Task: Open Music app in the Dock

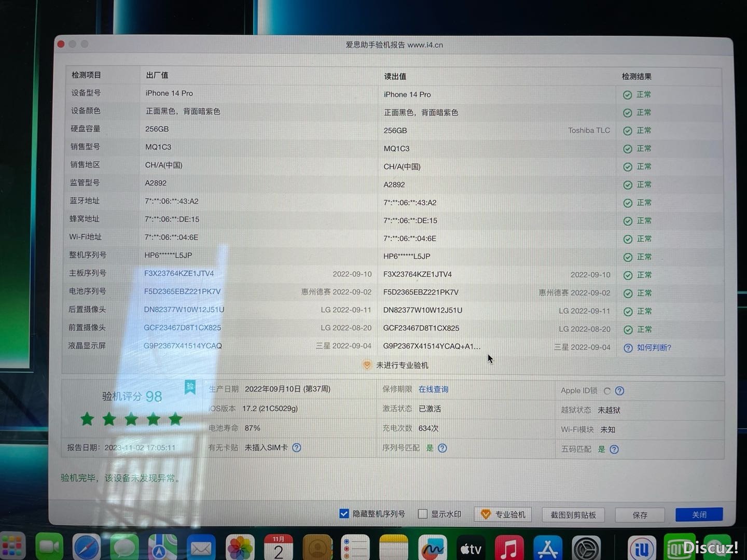Action: point(509,548)
